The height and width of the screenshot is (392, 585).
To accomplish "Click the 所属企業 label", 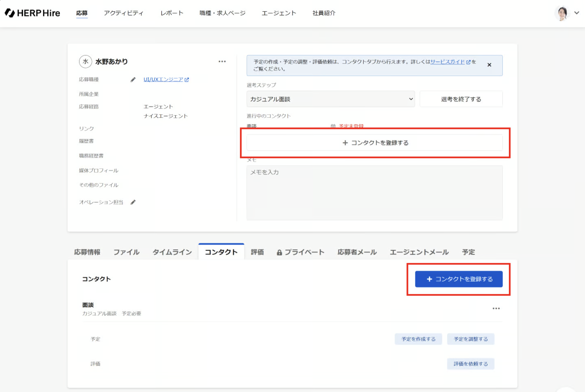I will [89, 94].
